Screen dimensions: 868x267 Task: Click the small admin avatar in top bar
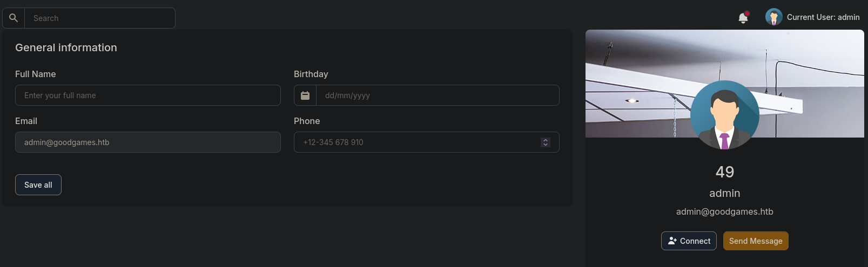click(773, 17)
